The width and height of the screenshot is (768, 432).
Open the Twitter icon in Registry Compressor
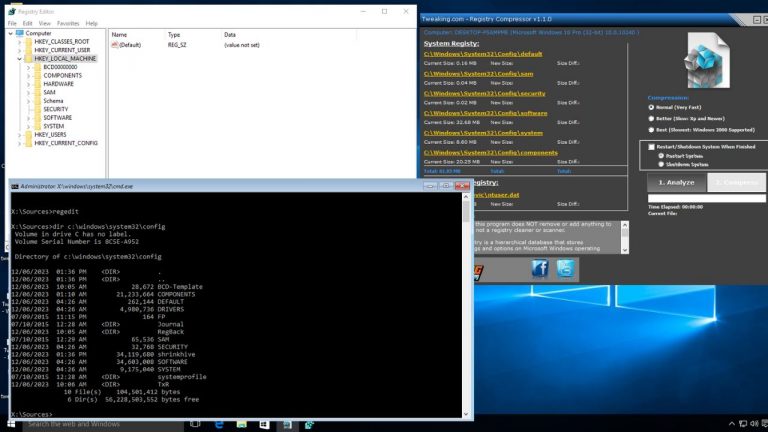pyautogui.click(x=565, y=269)
